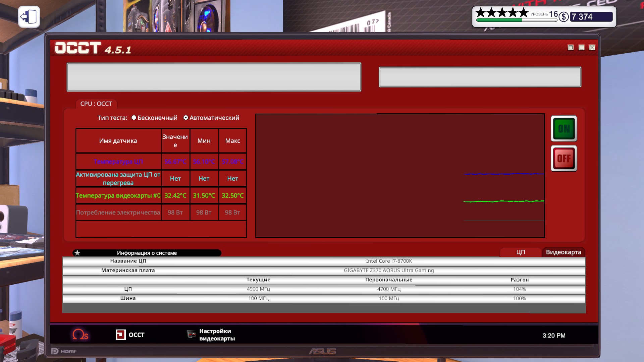Click the green ON button
Viewport: 644px width, 362px height.
coord(564,129)
